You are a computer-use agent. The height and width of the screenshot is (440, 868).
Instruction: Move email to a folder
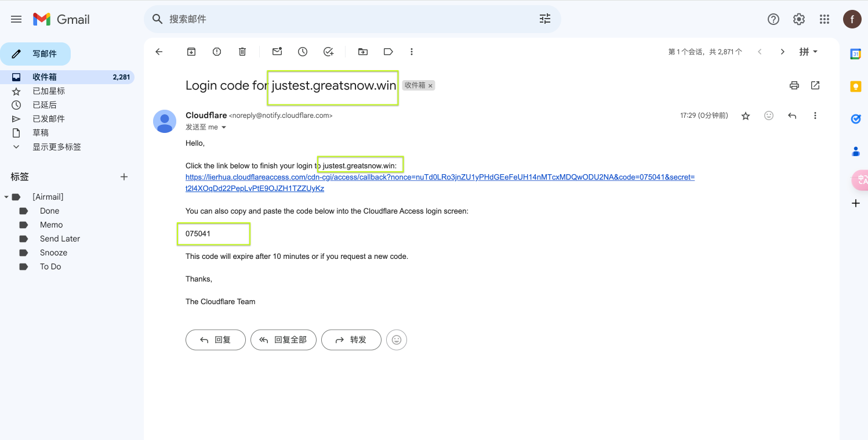[x=363, y=52]
